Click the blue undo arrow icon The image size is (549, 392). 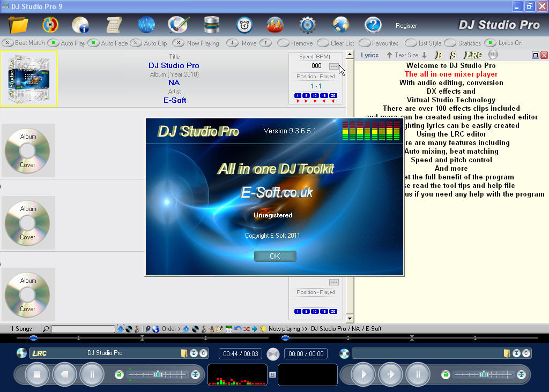[x=238, y=329]
